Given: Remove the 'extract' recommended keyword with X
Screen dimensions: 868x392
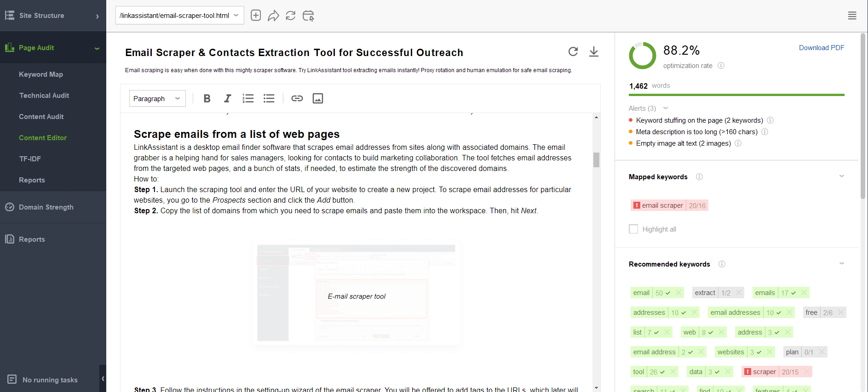Looking at the screenshot, I should [739, 293].
